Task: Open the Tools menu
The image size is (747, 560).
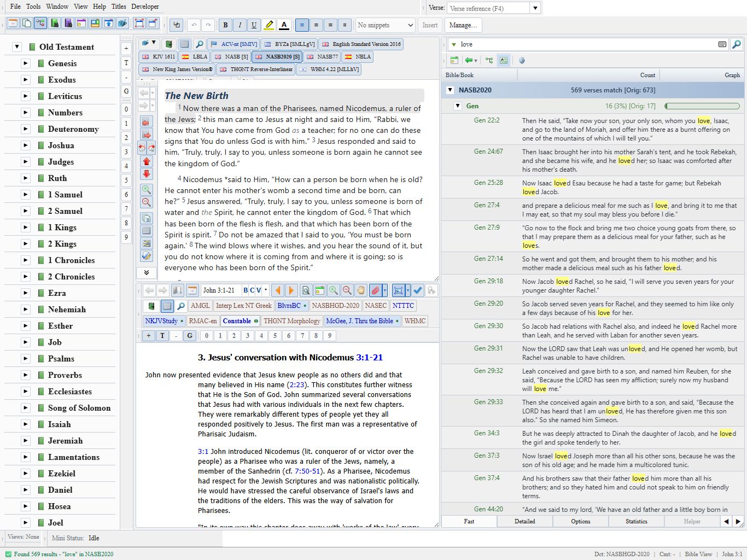Action: pyautogui.click(x=33, y=7)
